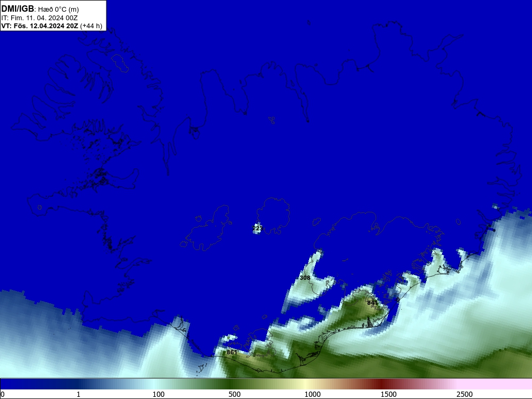Click the 'IT: Fim. 11. 04. 2024 00Z' line
The image size is (532, 399).
pos(39,18)
